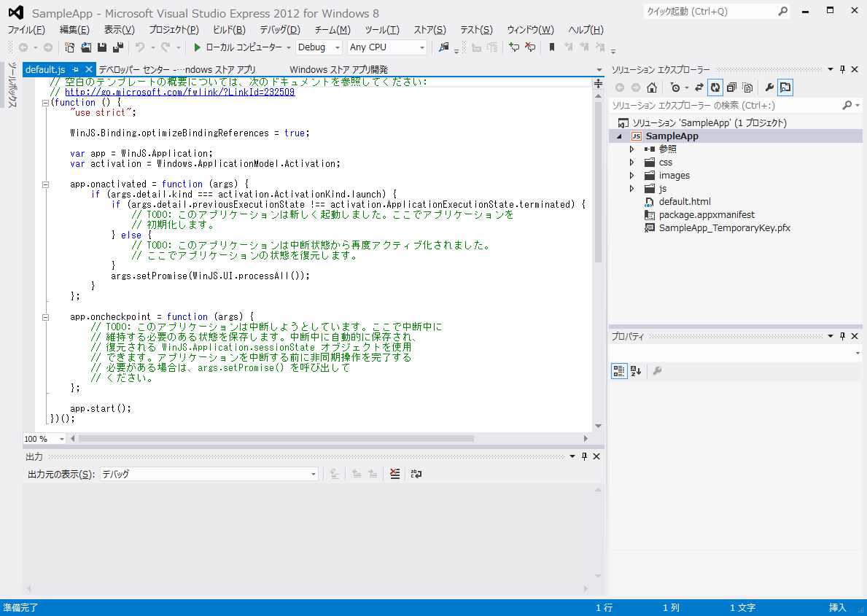Click the editor split-window handle above the scrollbar
Image resolution: width=867 pixels, height=616 pixels.
click(598, 84)
